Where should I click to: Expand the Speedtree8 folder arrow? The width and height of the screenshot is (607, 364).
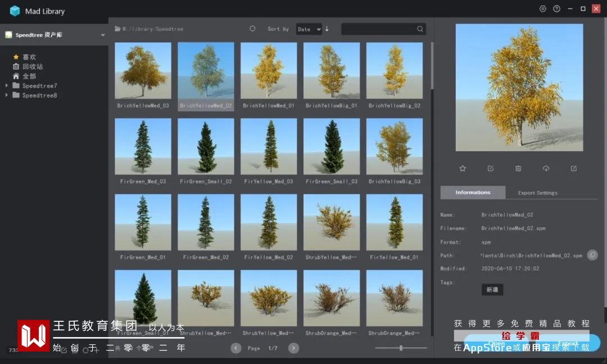(6, 95)
